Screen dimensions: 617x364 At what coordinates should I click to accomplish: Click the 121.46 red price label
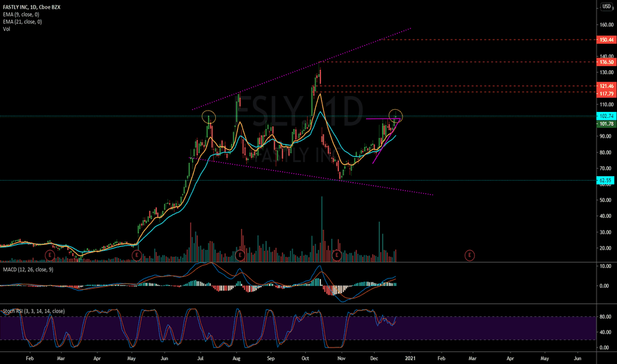606,86
